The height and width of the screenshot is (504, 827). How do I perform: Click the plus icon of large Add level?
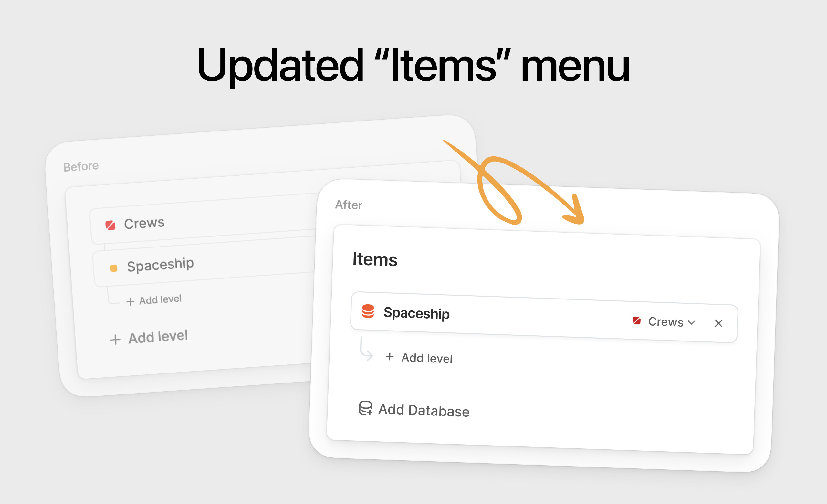(x=115, y=340)
